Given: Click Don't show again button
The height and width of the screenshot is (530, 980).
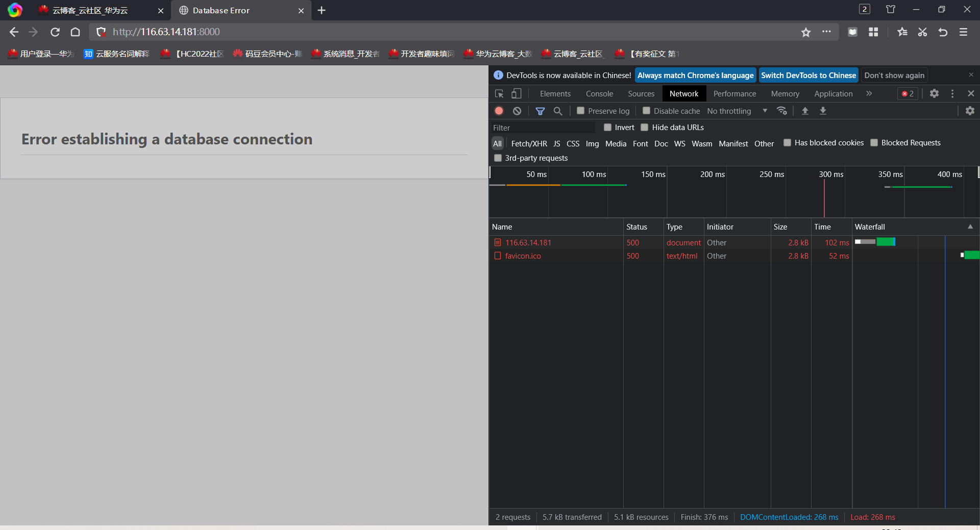Looking at the screenshot, I should click(894, 75).
